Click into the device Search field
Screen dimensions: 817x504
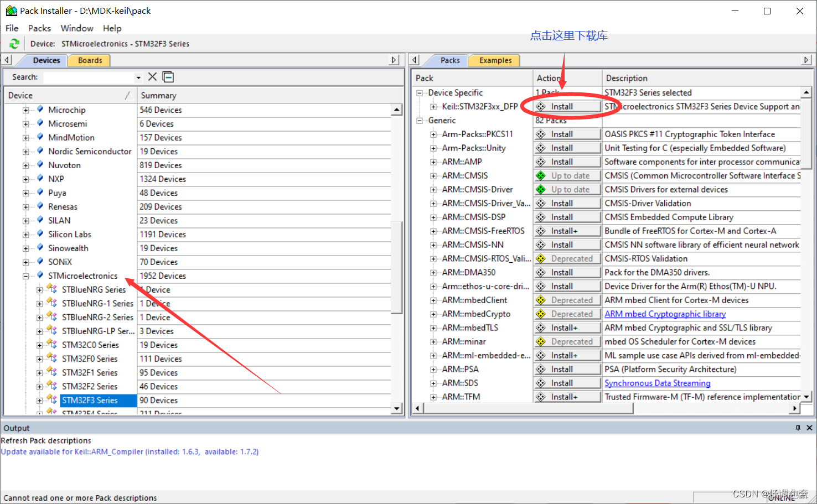89,77
